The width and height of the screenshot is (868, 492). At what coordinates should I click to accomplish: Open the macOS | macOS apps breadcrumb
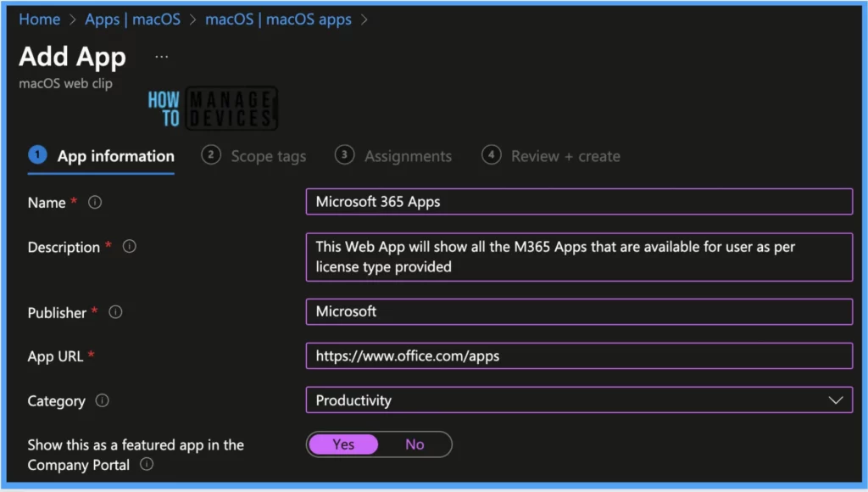[278, 20]
